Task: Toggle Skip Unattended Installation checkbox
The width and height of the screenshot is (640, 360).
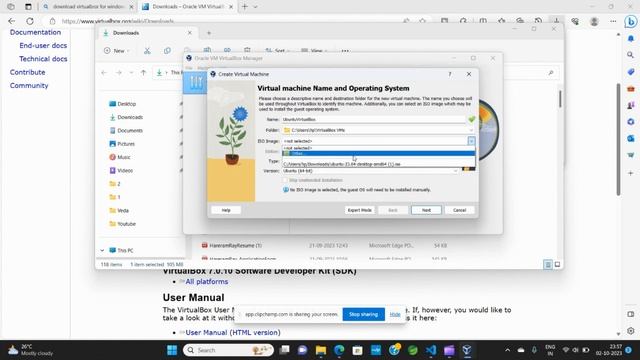Action: (286, 180)
